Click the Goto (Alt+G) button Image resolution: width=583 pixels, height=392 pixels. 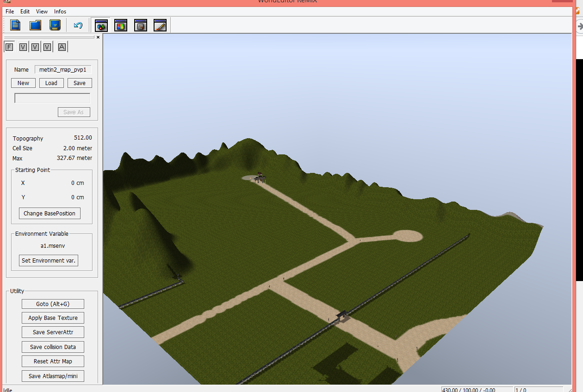point(53,304)
